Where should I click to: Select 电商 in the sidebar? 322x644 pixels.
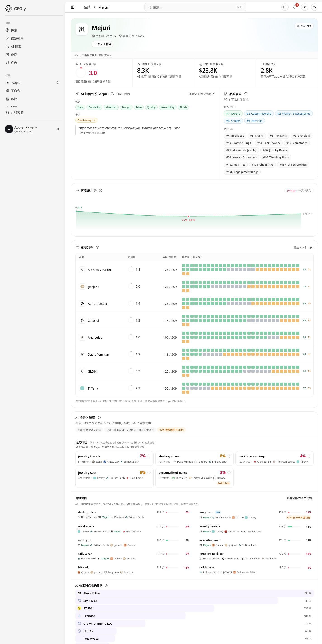(14, 54)
